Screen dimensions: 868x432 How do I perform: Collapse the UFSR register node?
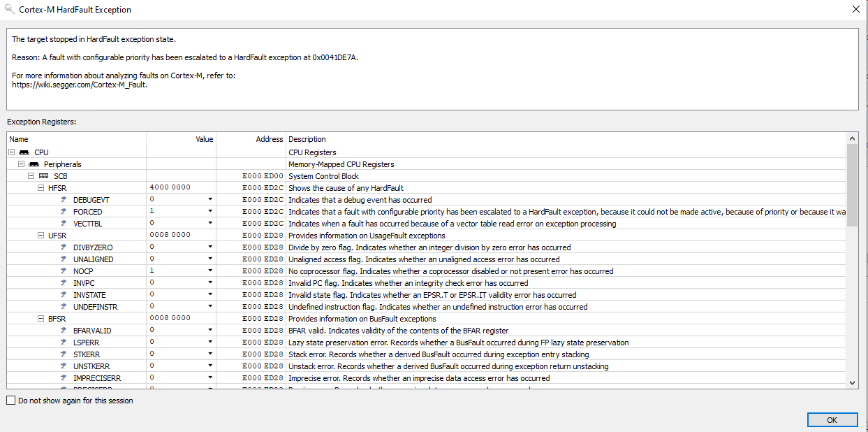pos(41,236)
